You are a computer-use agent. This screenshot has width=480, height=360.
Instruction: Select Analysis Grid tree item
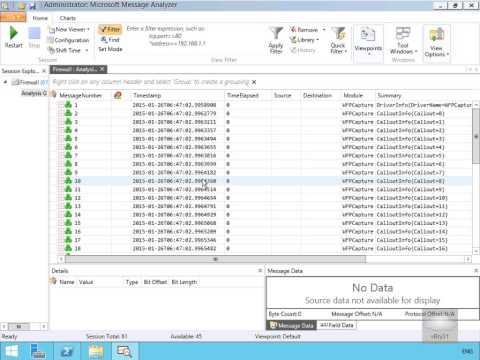[x=34, y=93]
